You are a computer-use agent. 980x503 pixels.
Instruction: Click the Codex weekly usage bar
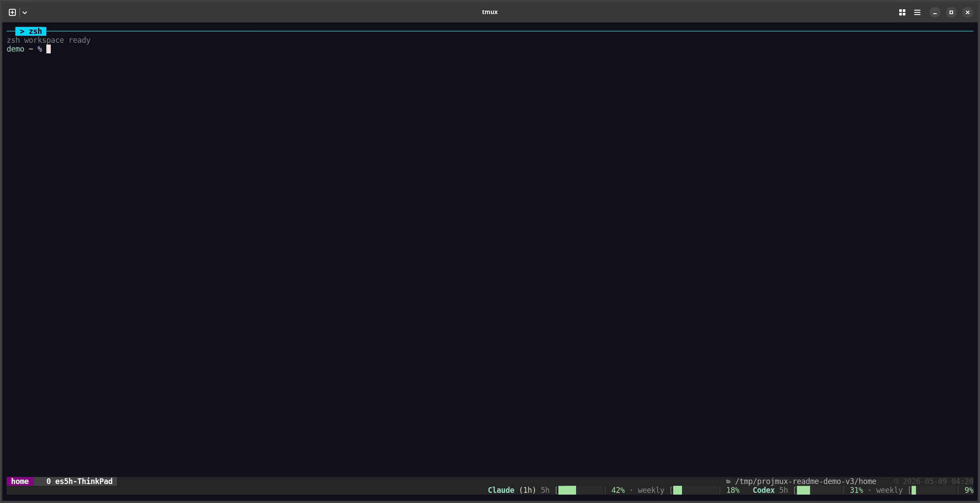(x=934, y=490)
